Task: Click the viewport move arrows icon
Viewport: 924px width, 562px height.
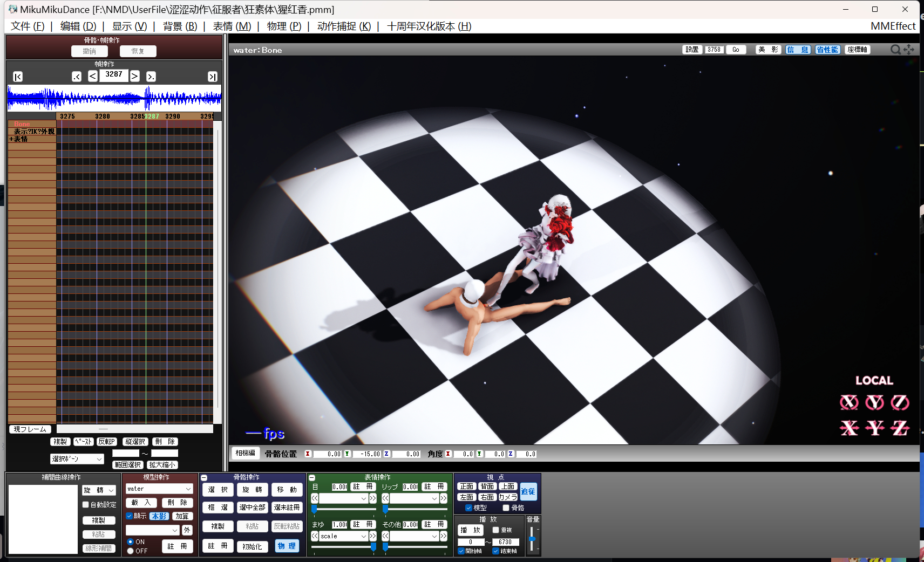Action: [909, 50]
